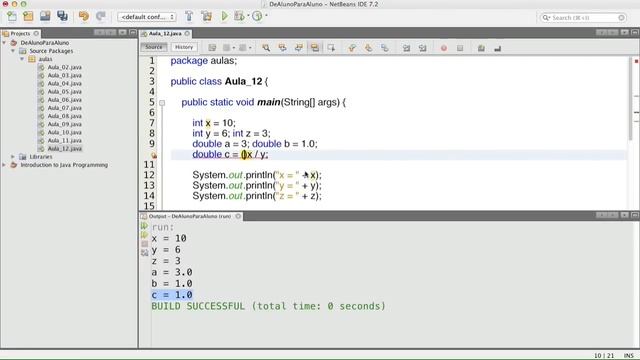Viewport: 640px width, 360px height.
Task: Close the Output tab
Action: click(x=238, y=216)
